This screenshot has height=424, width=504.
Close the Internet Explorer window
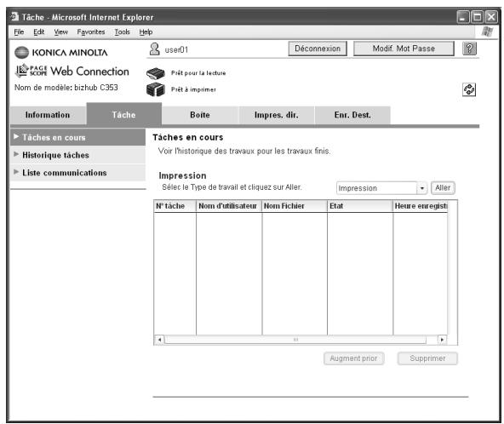tap(491, 17)
